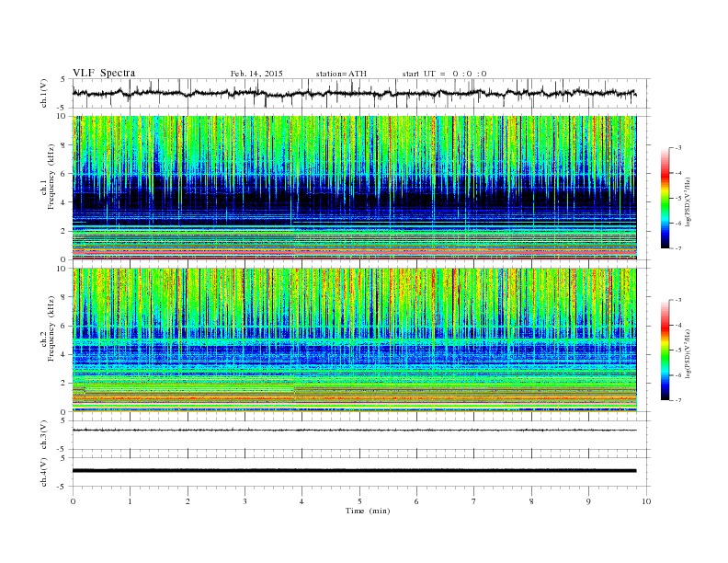Click time axis tick label "2"

pyautogui.click(x=188, y=501)
